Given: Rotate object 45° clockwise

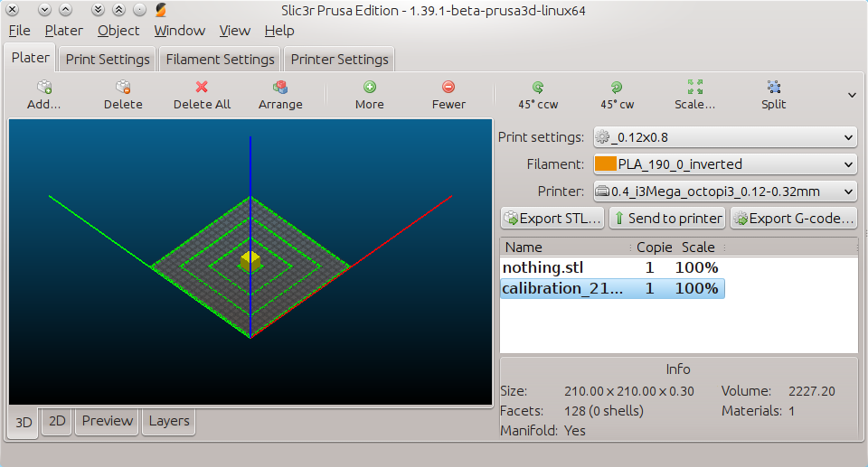Looking at the screenshot, I should click(617, 87).
